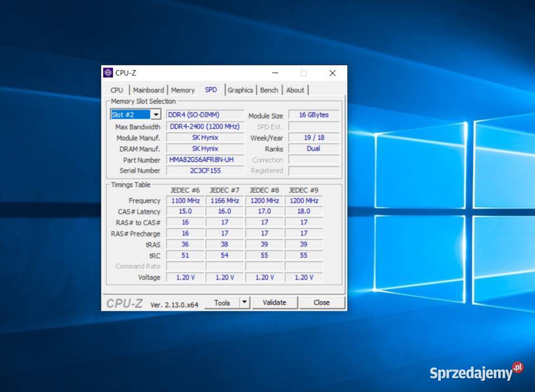
Task: Expand the Tools dropdown arrow
Action: point(244,302)
